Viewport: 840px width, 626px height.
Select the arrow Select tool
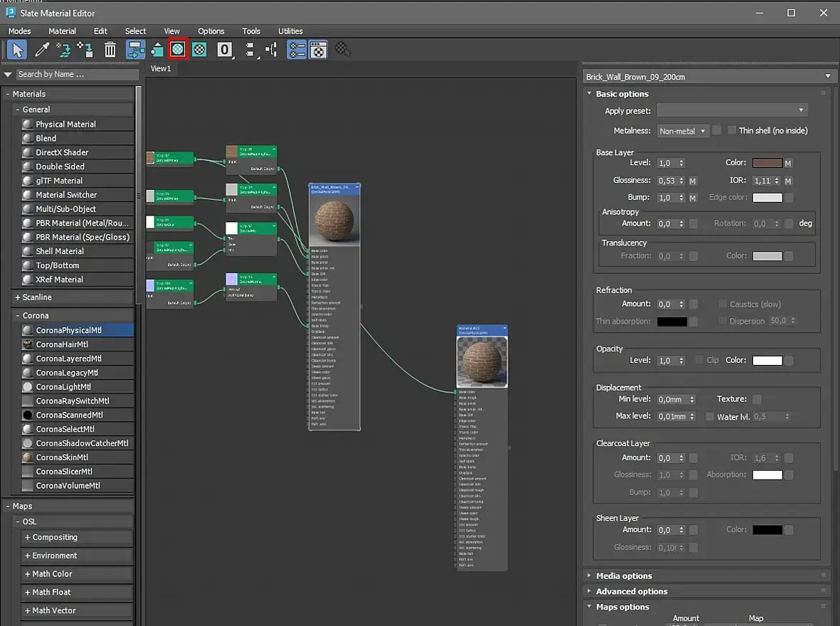18,49
